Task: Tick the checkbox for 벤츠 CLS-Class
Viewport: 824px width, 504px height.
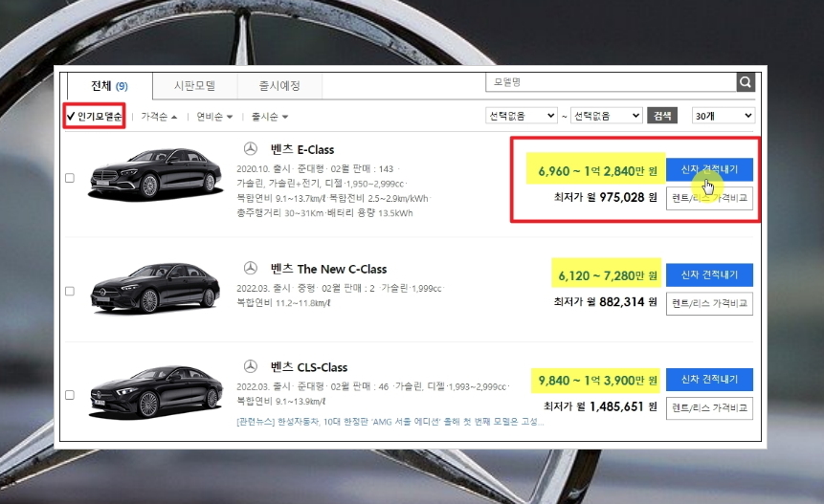Action: point(69,395)
